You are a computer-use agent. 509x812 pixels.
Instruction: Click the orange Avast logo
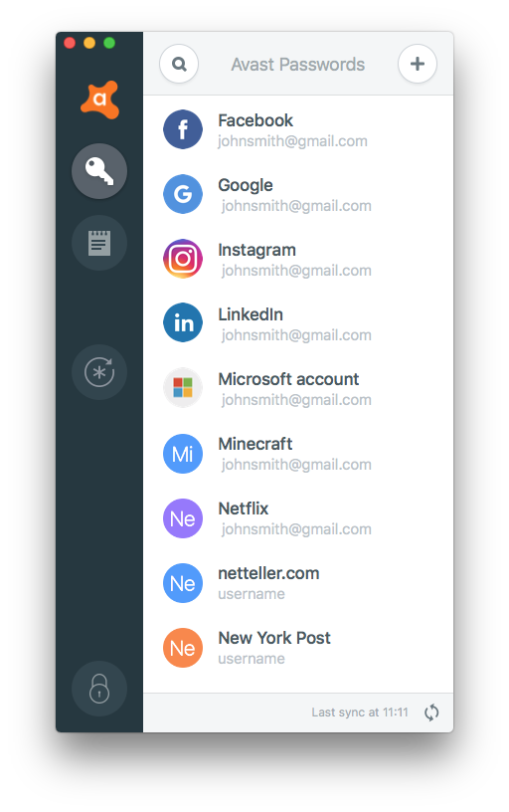99,100
